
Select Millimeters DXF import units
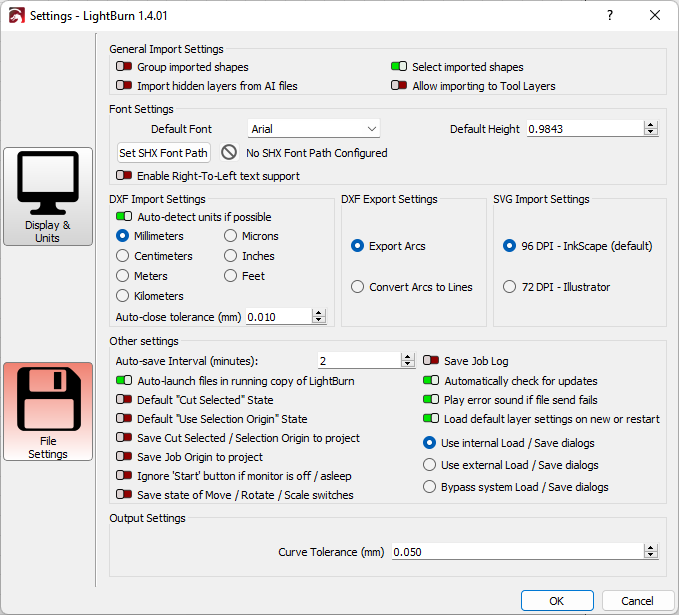[x=123, y=236]
